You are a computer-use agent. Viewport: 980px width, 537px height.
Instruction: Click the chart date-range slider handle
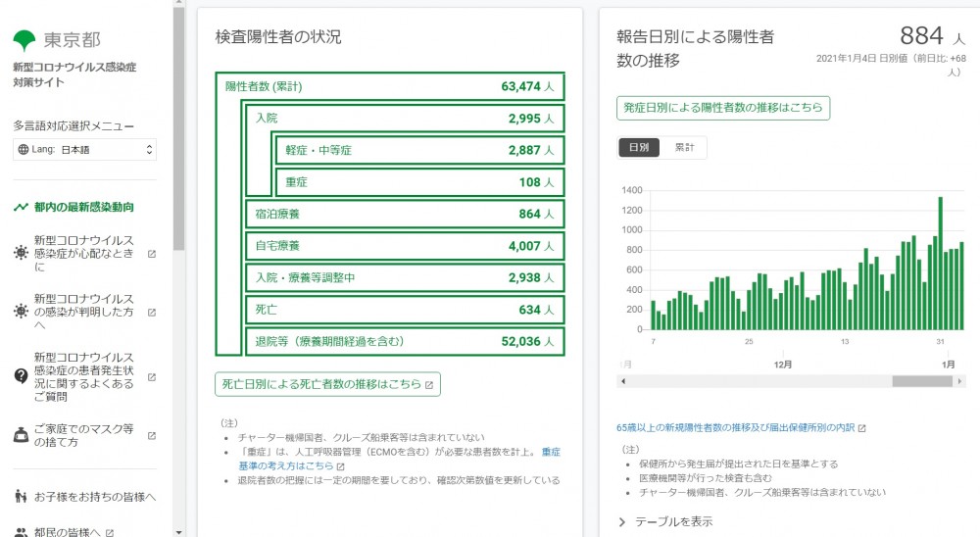[922, 381]
